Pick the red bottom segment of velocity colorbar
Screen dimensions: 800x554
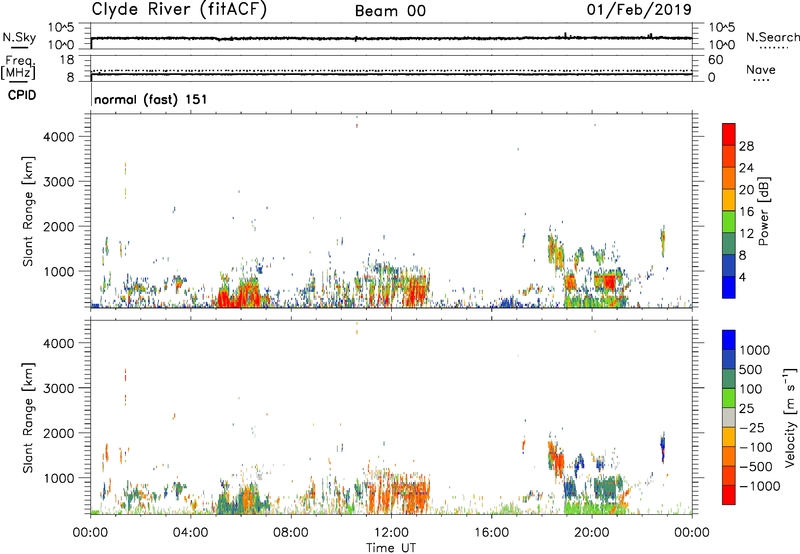[729, 495]
